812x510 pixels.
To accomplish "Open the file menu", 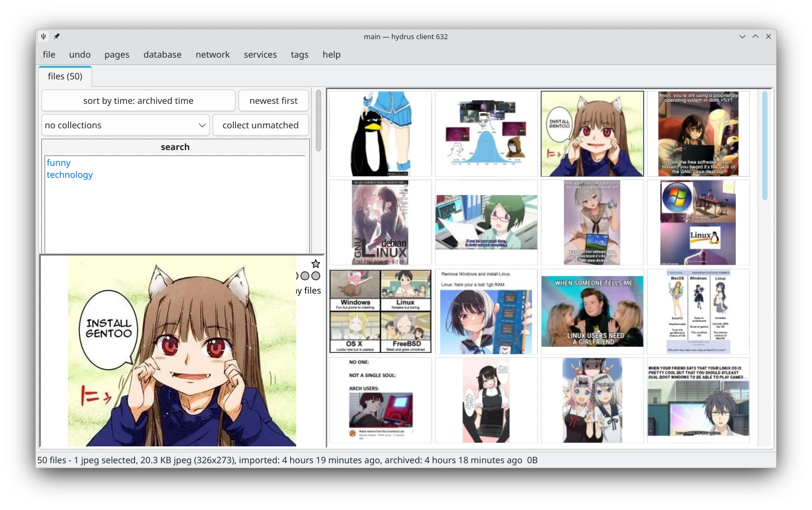I will 48,54.
